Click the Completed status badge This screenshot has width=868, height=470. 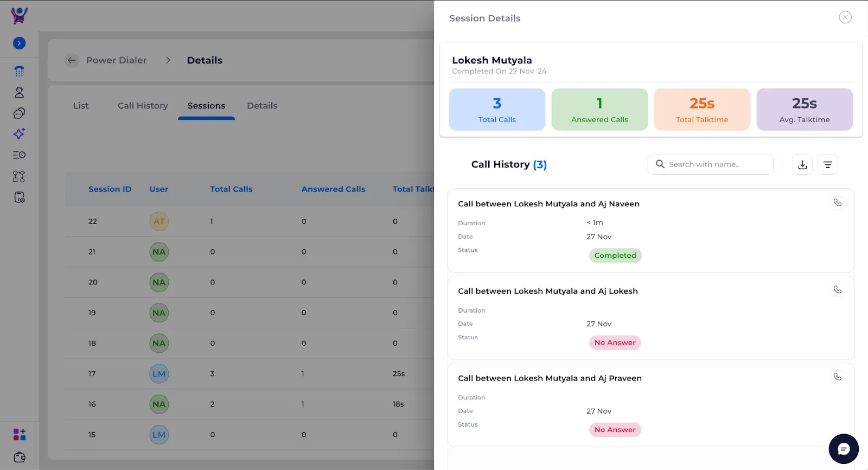click(x=615, y=256)
